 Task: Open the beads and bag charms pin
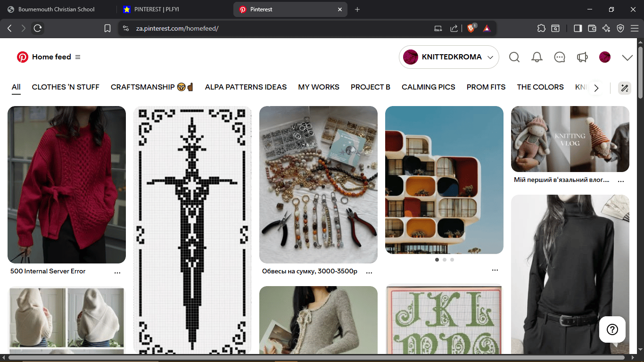[x=318, y=185]
